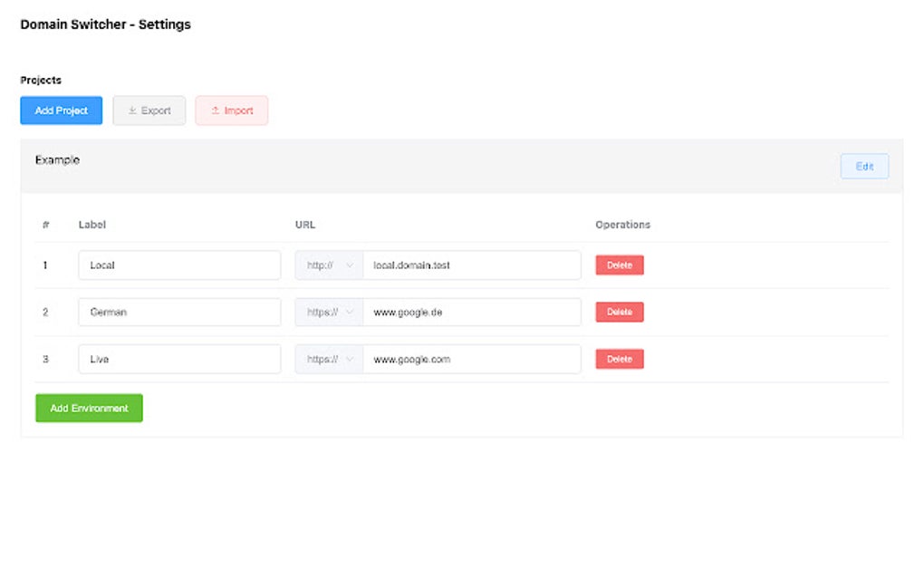Select the Local label input field
This screenshot has width=924, height=578.
(x=178, y=265)
